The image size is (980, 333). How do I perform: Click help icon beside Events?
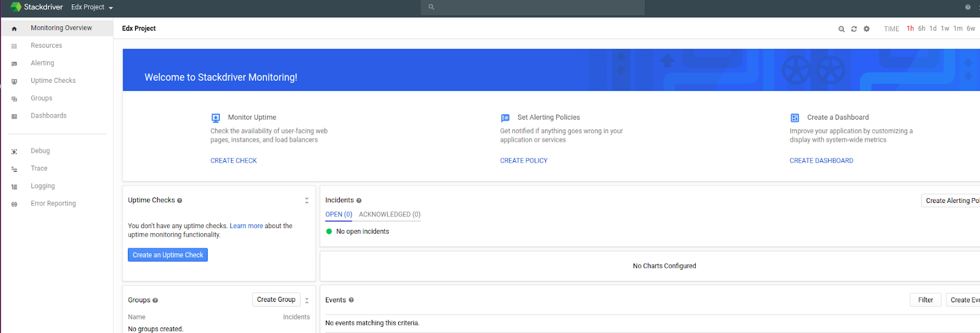pos(351,300)
